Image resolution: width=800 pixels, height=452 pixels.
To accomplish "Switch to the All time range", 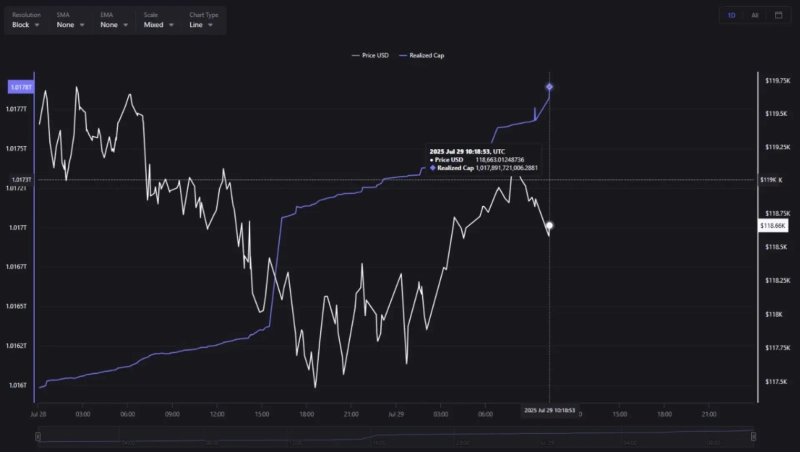I will click(755, 15).
